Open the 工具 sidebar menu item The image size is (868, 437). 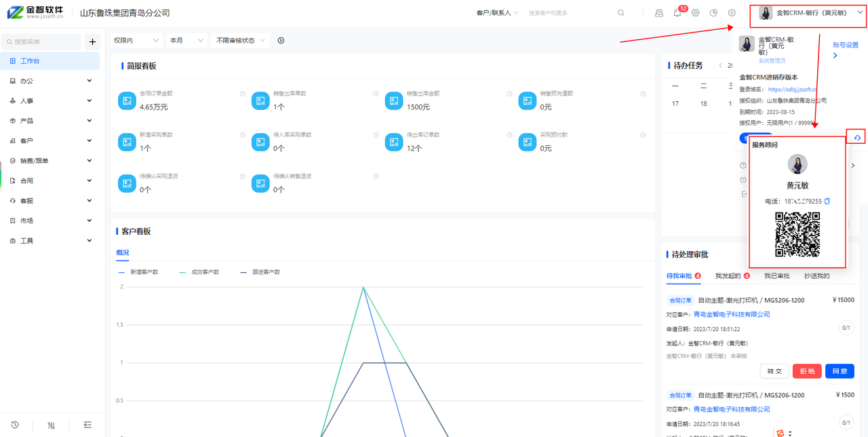tap(50, 241)
